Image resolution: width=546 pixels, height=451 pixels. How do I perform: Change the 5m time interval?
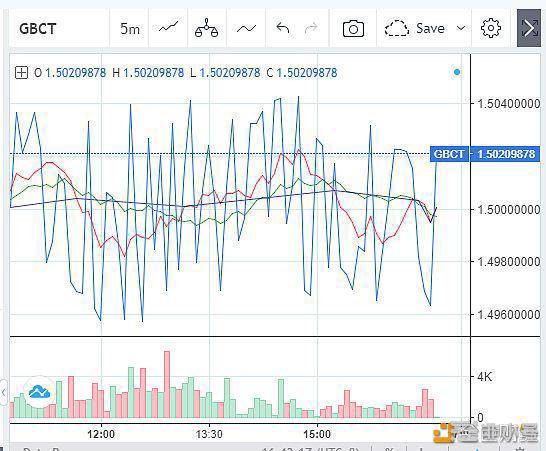point(130,29)
